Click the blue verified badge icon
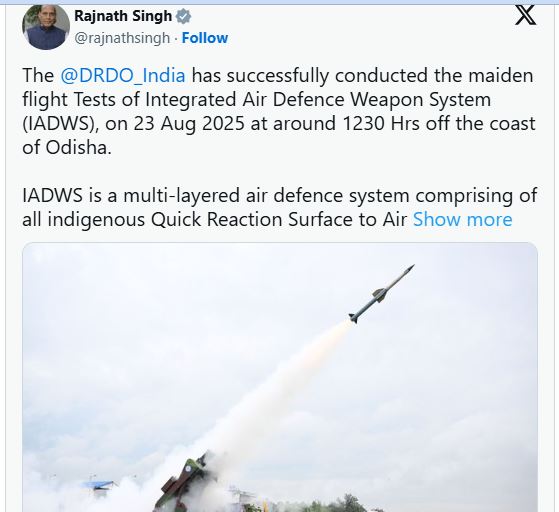Viewport: 559px width, 512px height. [x=183, y=16]
